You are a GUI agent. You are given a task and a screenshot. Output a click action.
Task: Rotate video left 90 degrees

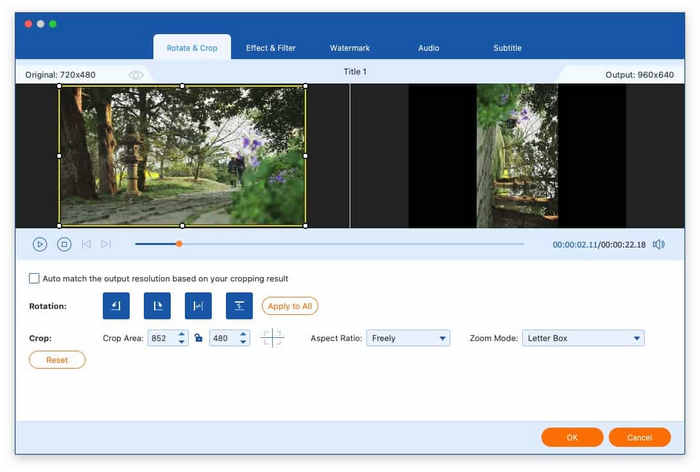pos(116,306)
